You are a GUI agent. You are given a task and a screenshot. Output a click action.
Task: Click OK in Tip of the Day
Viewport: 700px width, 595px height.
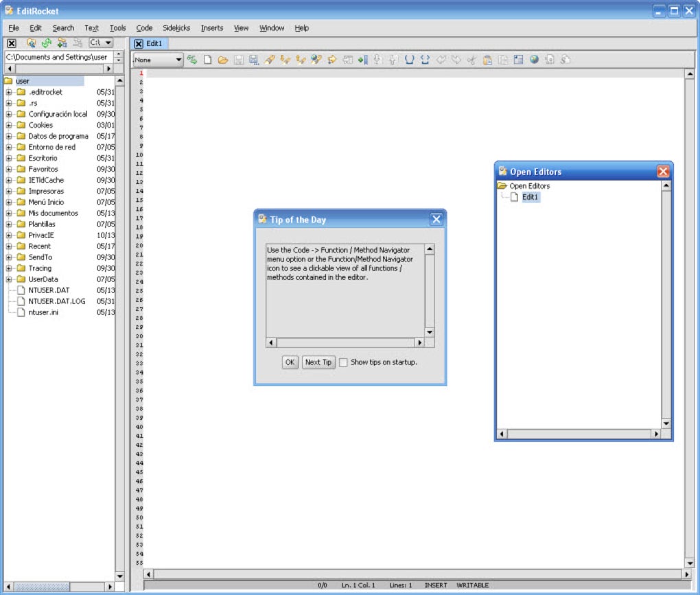pyautogui.click(x=290, y=362)
